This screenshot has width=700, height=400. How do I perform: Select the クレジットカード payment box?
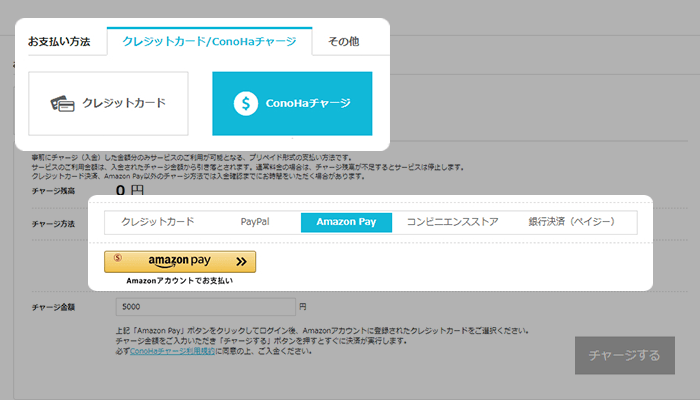click(x=108, y=104)
